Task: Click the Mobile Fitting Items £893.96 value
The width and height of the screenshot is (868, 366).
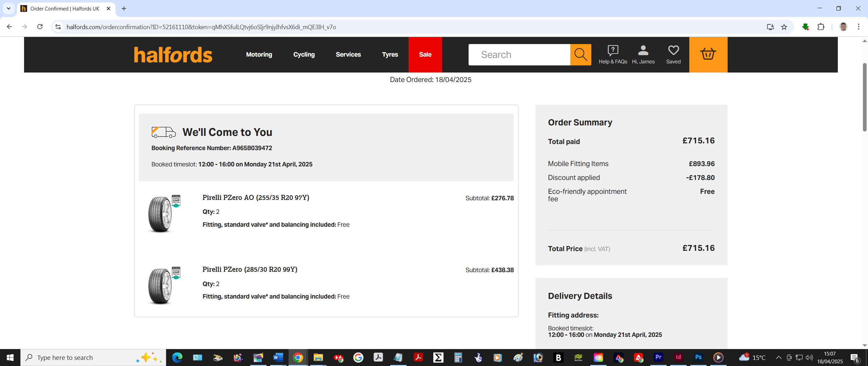Action: coord(702,164)
